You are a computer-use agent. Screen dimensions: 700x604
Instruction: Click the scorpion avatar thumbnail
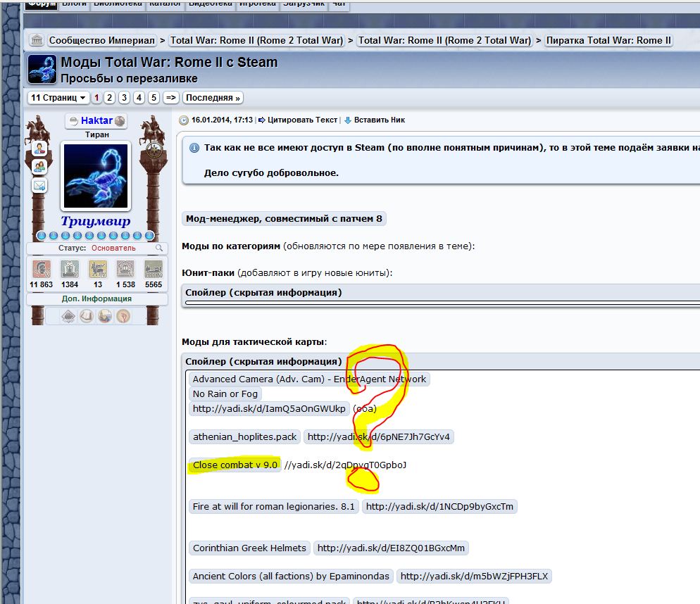coord(96,176)
